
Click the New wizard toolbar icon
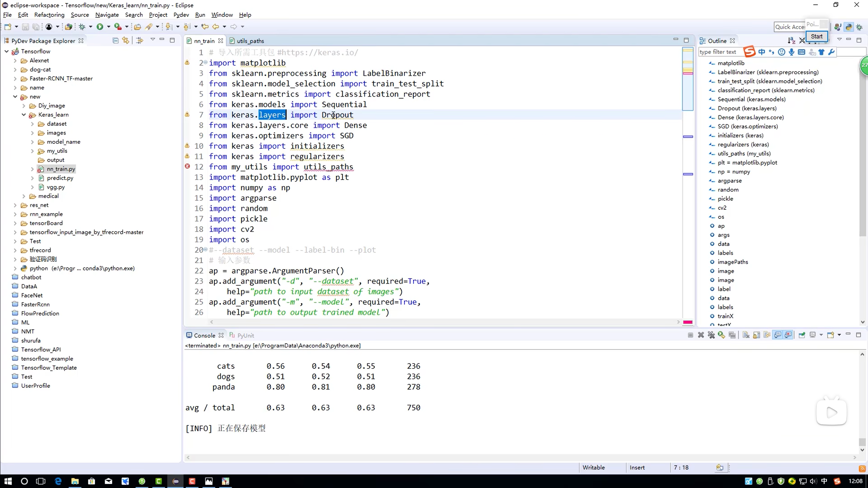7,26
